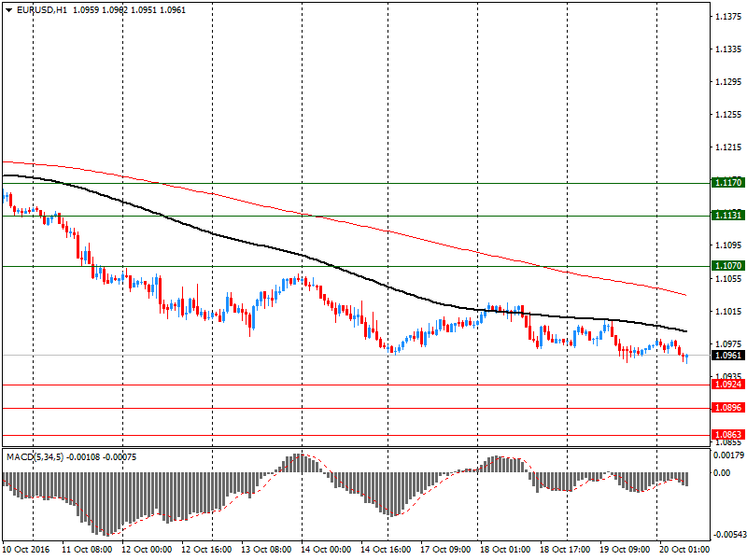Viewport: 747px width, 560px height.
Task: Click the 12 Oct 16:00 time axis label
Action: pyautogui.click(x=206, y=550)
